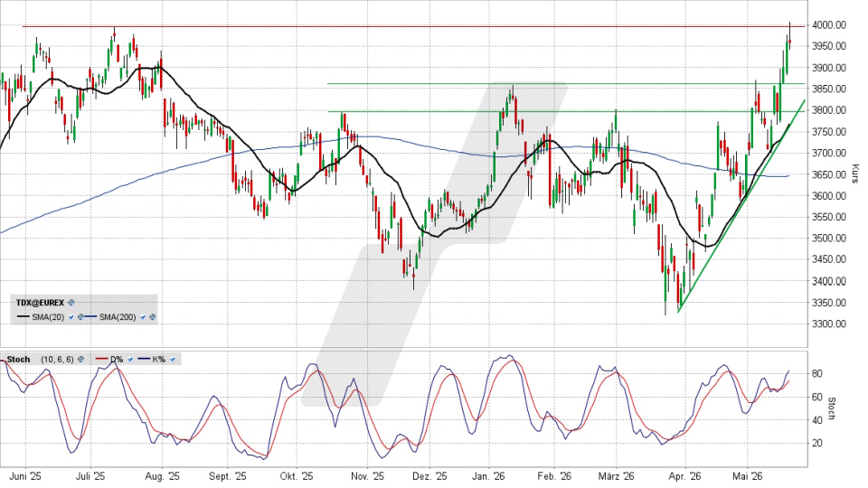Open settings icon for Stoch (10, 6, 6)

click(80, 359)
